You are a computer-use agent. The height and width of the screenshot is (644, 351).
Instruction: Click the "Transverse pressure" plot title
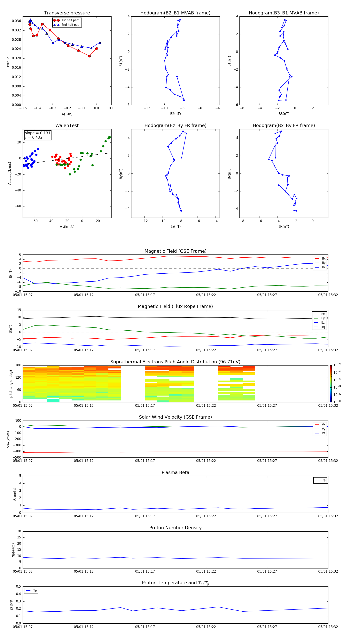[67, 13]
